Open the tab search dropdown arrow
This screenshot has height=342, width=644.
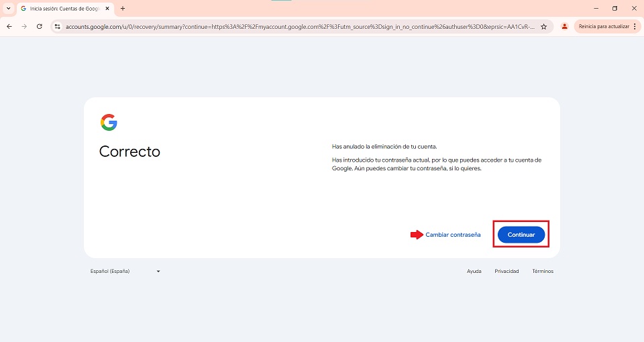tap(8, 8)
